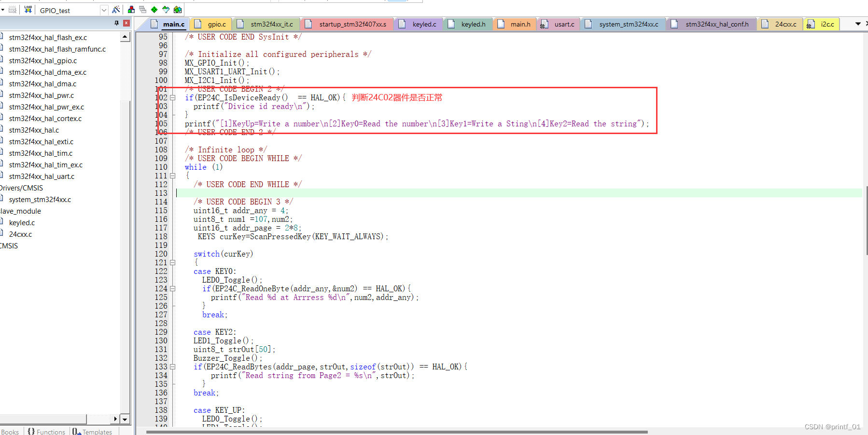Viewport: 868px width, 435px height.
Task: Open the i2c.c editor tab
Action: (x=822, y=24)
